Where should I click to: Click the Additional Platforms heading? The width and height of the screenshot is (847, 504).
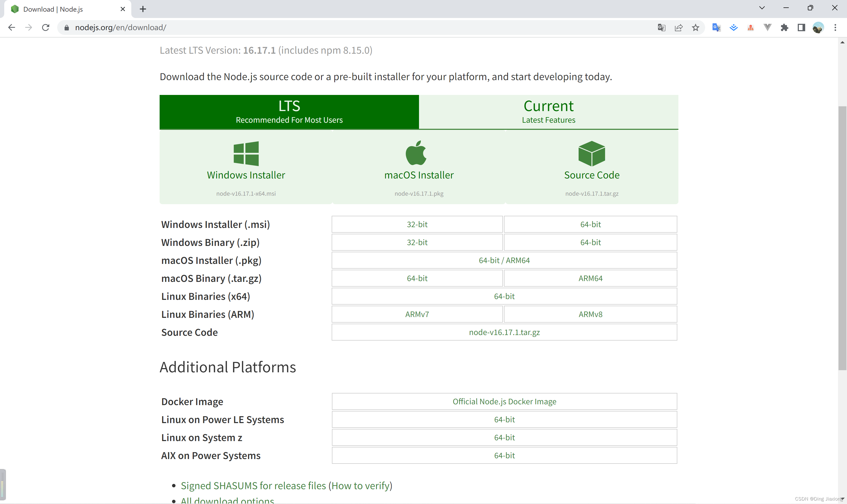(228, 367)
